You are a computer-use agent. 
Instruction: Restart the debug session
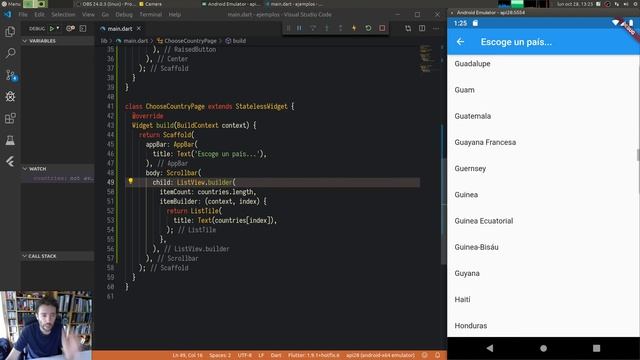tap(368, 28)
